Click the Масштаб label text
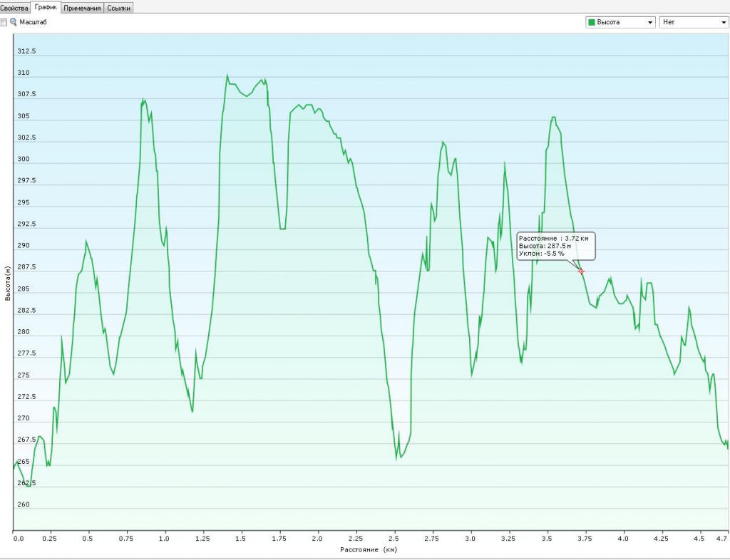Image resolution: width=730 pixels, height=560 pixels. [x=33, y=22]
